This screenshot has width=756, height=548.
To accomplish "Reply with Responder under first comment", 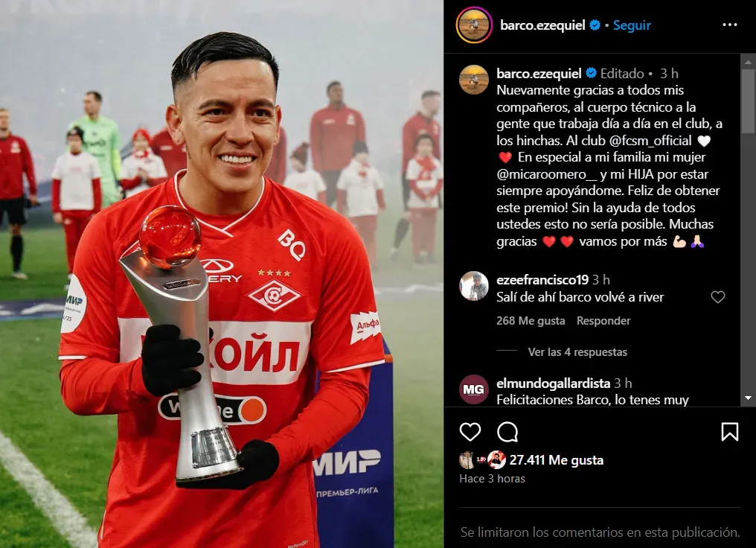I will coord(603,321).
